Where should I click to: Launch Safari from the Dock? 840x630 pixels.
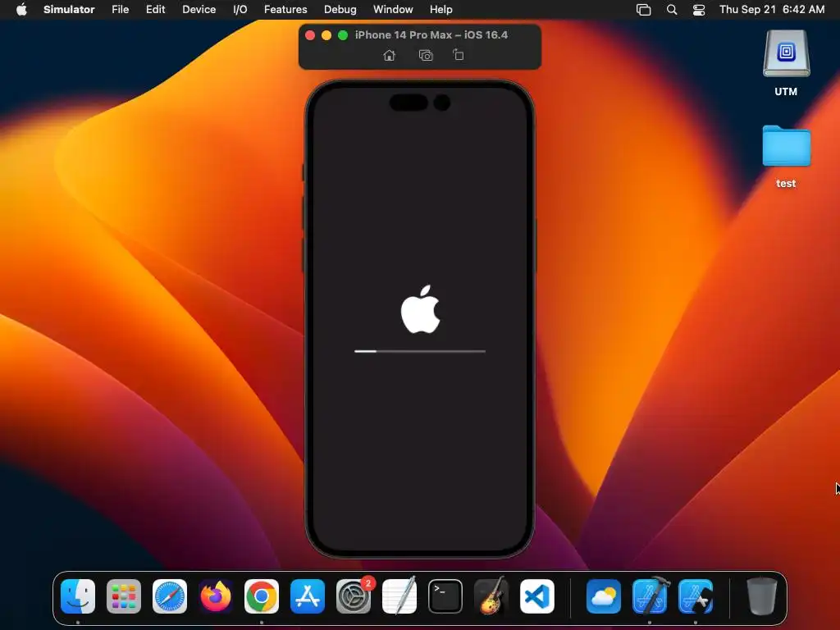click(x=170, y=596)
